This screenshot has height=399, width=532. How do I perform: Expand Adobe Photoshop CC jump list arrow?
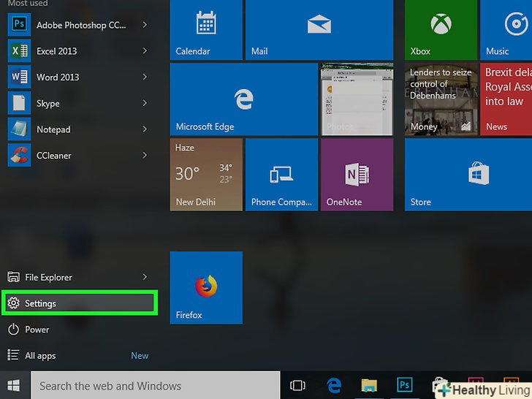(145, 25)
